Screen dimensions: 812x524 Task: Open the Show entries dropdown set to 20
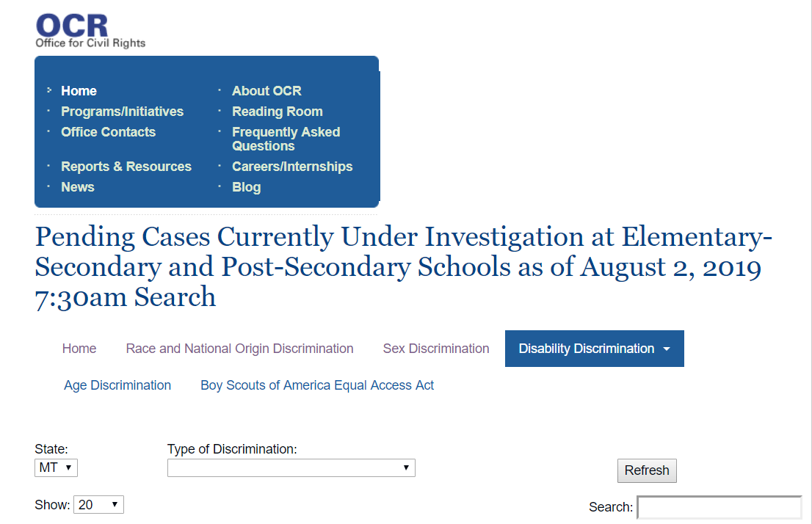coord(99,504)
